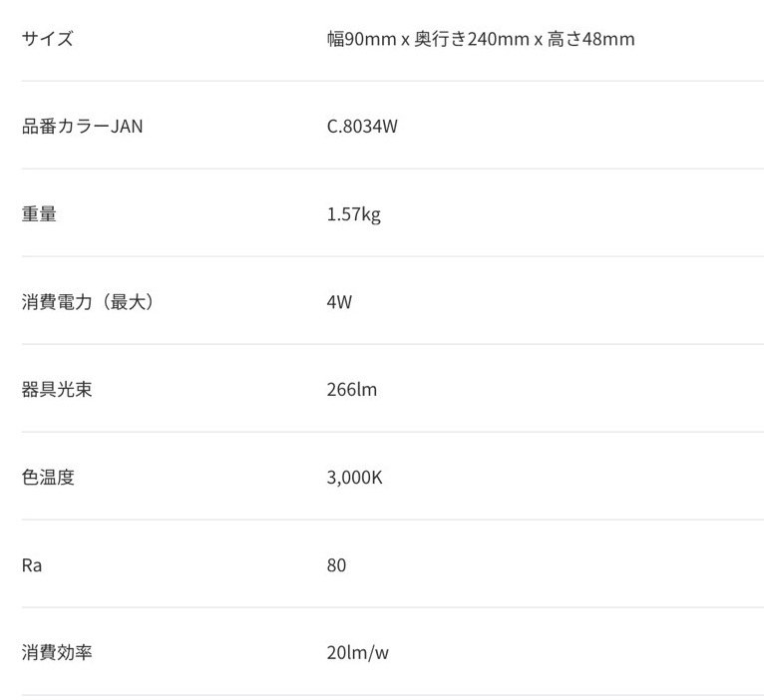
Task: Select the 色温度 label
Action: [x=48, y=477]
